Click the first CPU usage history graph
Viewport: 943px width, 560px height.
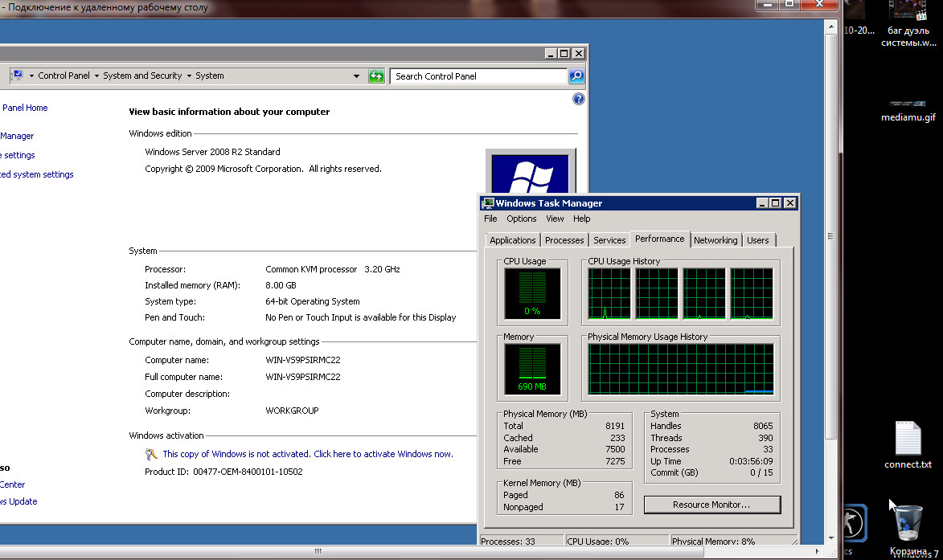(x=609, y=293)
